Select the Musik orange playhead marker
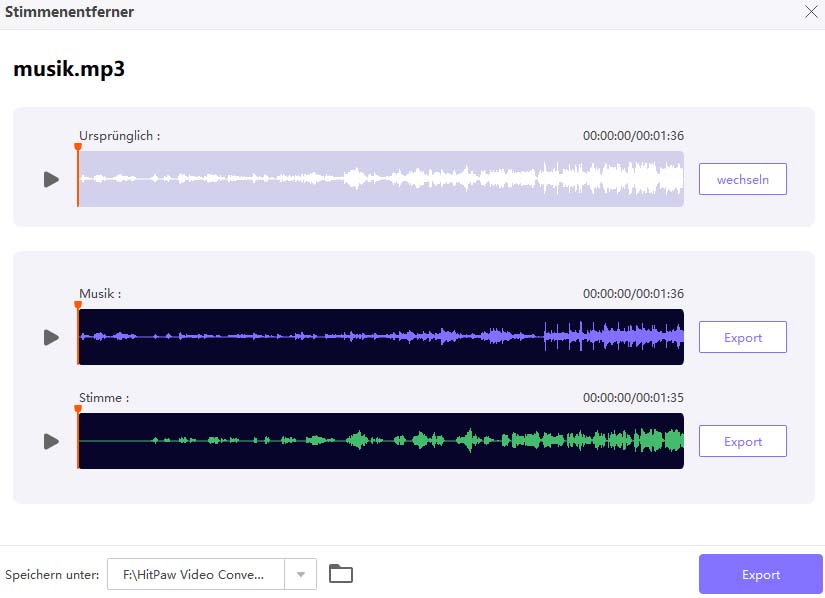Image resolution: width=825 pixels, height=598 pixels. pyautogui.click(x=78, y=305)
